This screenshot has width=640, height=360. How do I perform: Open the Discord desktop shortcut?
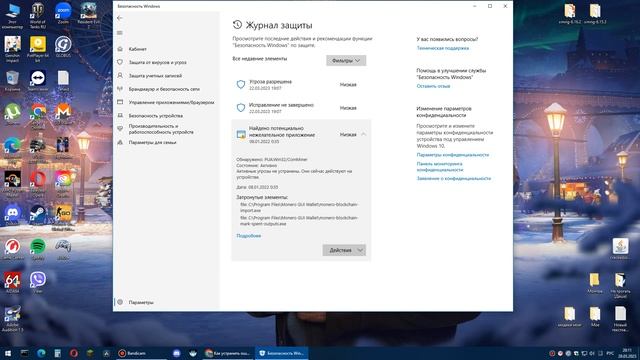coord(13,215)
